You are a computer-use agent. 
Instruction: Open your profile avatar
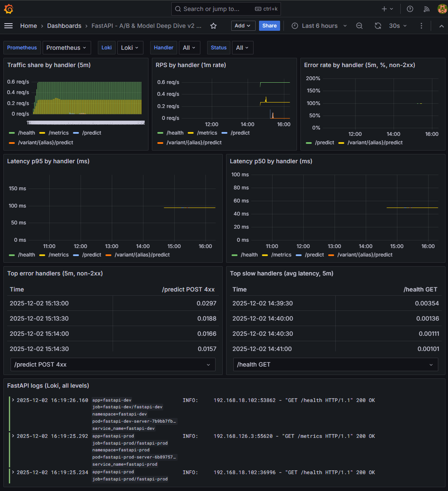[441, 8]
